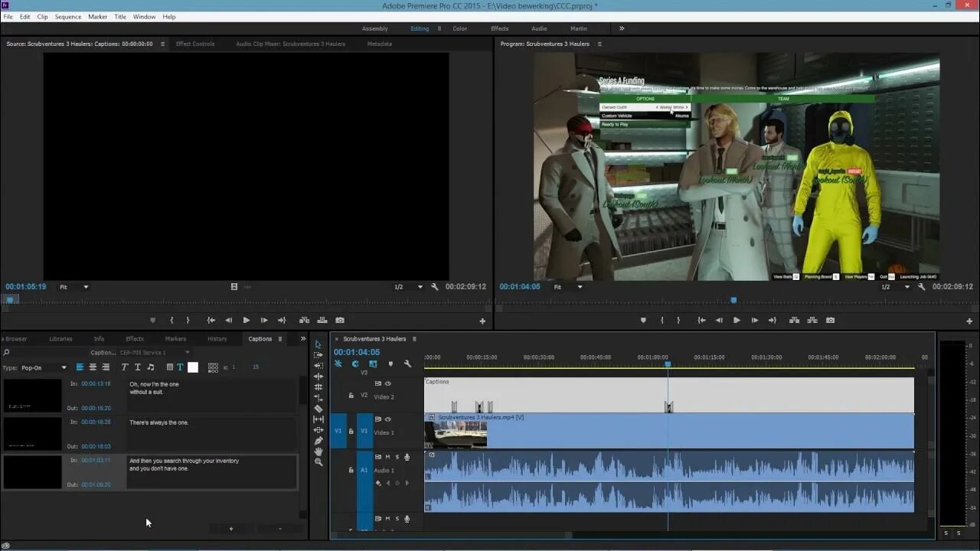980x551 pixels.
Task: Mute the Audio 1 track
Action: click(387, 457)
